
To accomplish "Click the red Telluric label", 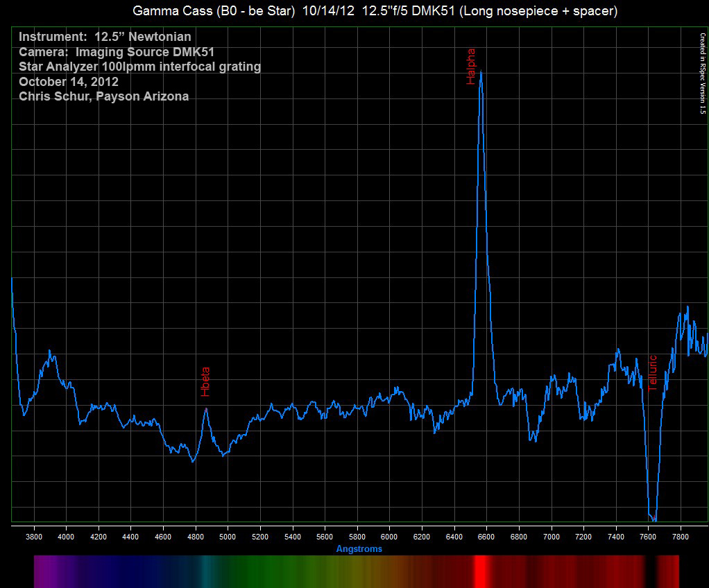I will [652, 373].
